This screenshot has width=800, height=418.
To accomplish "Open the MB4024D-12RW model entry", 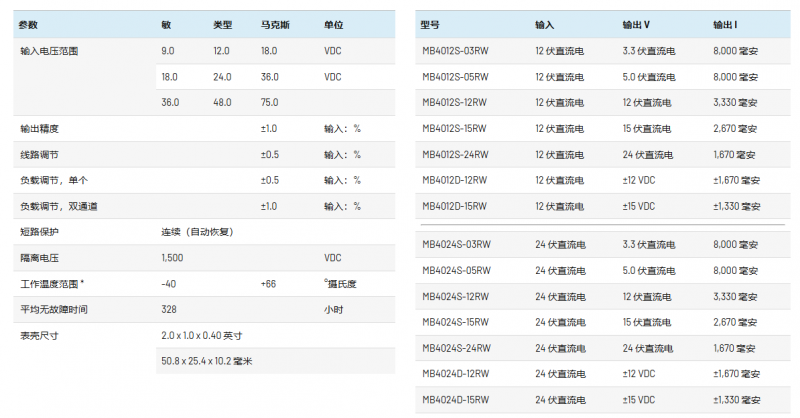I will (455, 374).
